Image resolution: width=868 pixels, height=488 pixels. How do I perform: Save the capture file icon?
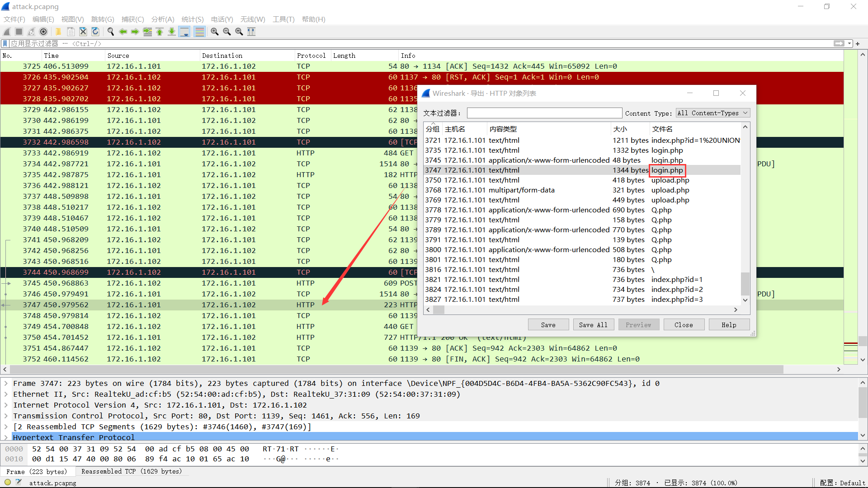click(71, 32)
